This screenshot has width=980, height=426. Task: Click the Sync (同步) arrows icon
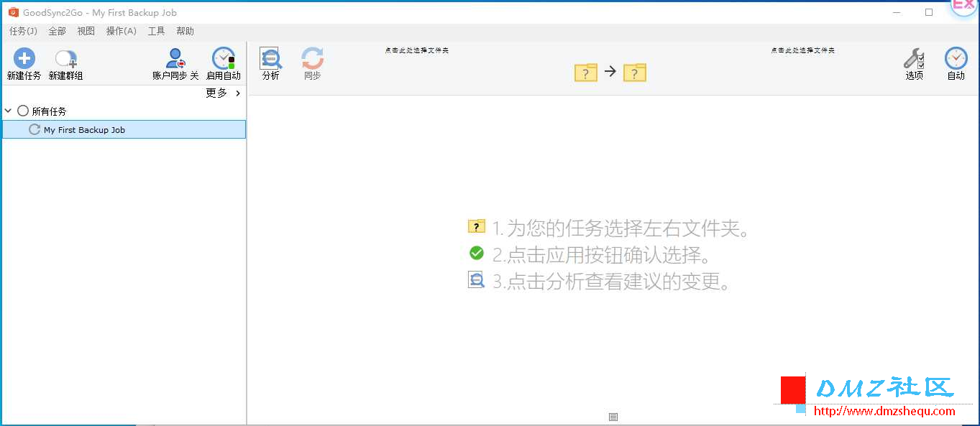tap(312, 59)
